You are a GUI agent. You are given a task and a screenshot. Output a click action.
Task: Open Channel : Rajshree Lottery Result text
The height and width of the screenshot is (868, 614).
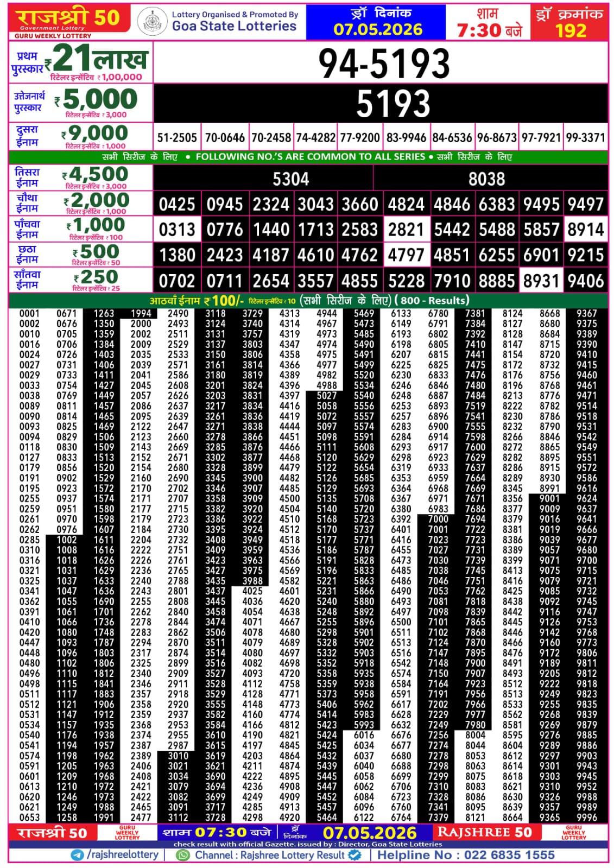pyautogui.click(x=270, y=855)
